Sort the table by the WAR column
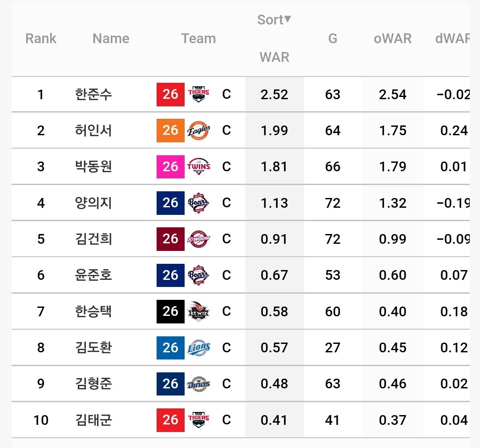This screenshot has height=448, width=480. (x=274, y=57)
